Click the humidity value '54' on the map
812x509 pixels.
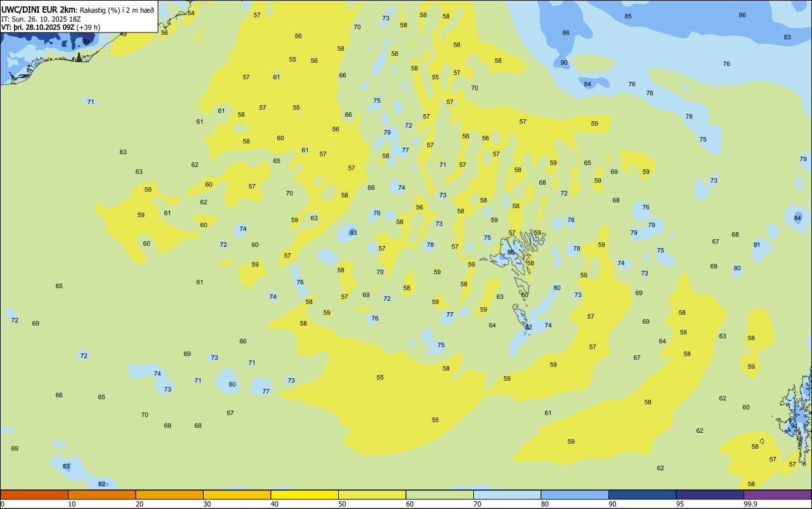(191, 13)
